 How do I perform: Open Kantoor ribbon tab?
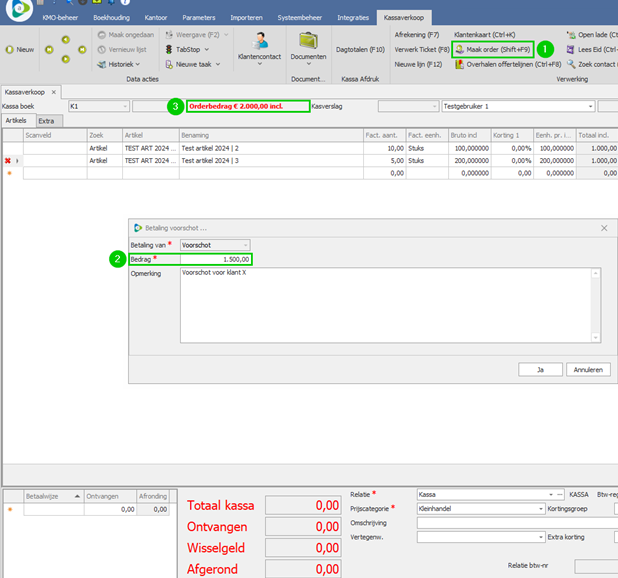pyautogui.click(x=156, y=18)
